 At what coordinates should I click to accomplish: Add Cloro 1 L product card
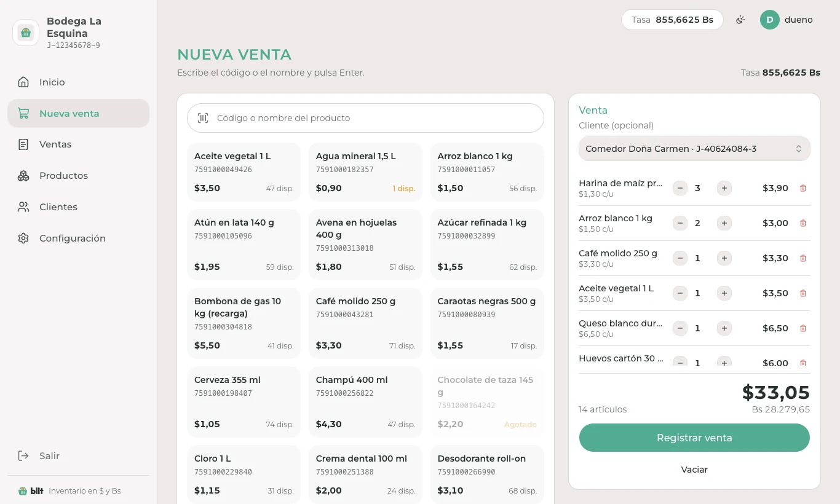[244, 474]
